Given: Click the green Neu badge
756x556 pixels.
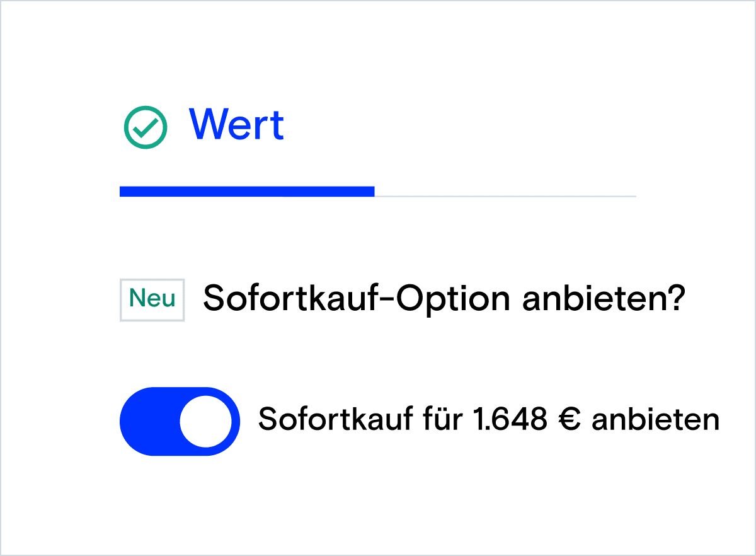Looking at the screenshot, I should click(152, 299).
